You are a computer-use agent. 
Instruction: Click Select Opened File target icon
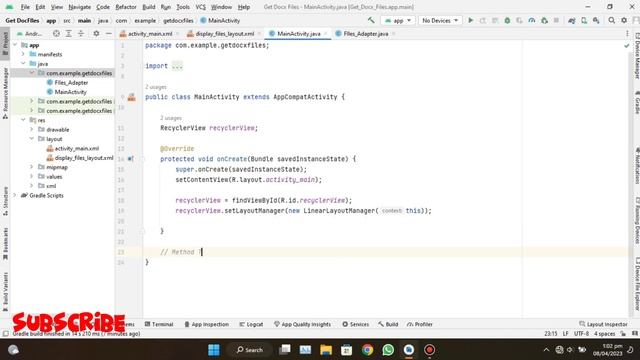pos(56,33)
